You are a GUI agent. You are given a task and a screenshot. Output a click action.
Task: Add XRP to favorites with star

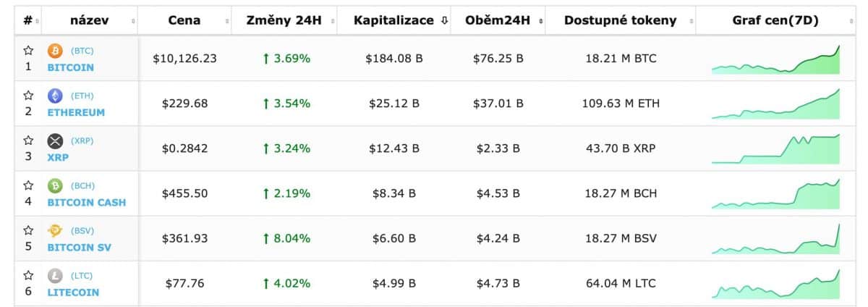(x=28, y=140)
